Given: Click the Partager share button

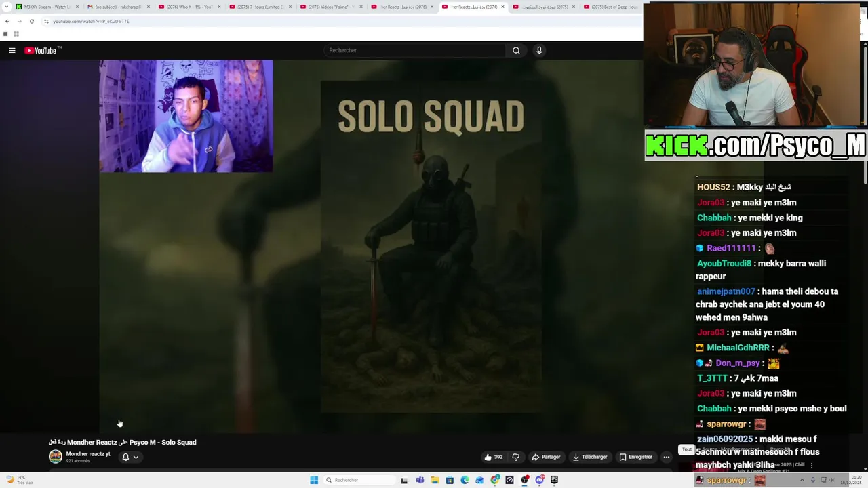Looking at the screenshot, I should (x=546, y=457).
